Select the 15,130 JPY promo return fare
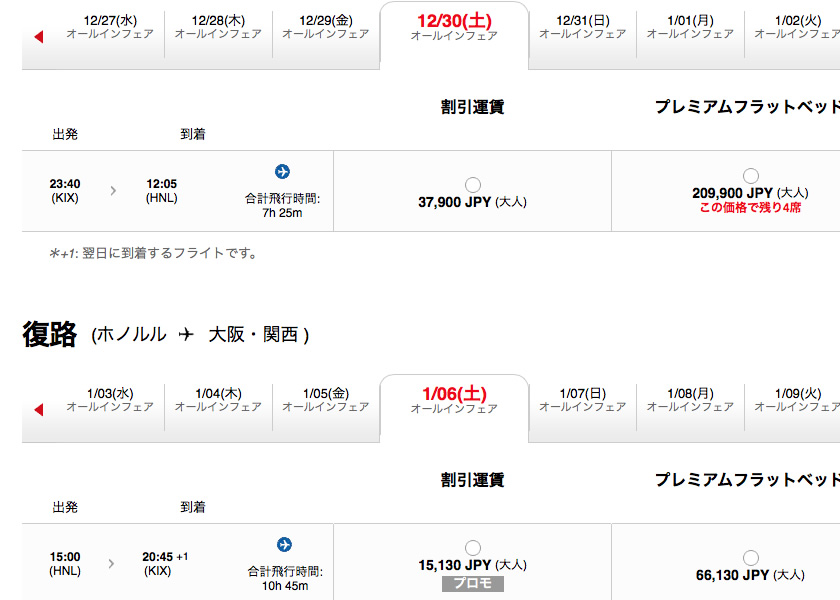This screenshot has height=600, width=840. [x=472, y=548]
